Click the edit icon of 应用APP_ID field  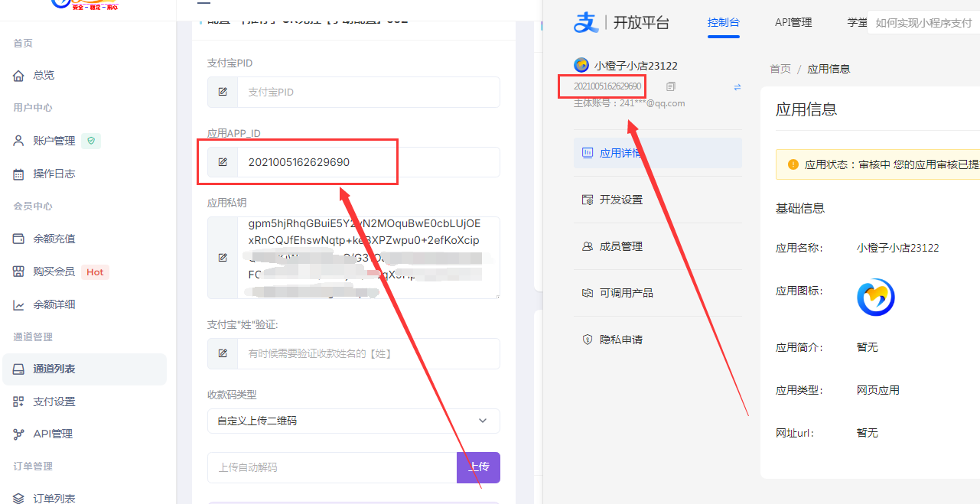(223, 162)
